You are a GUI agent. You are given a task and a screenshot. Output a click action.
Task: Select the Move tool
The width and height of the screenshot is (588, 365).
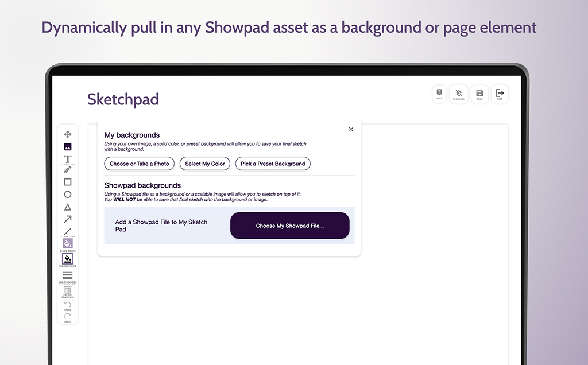68,134
